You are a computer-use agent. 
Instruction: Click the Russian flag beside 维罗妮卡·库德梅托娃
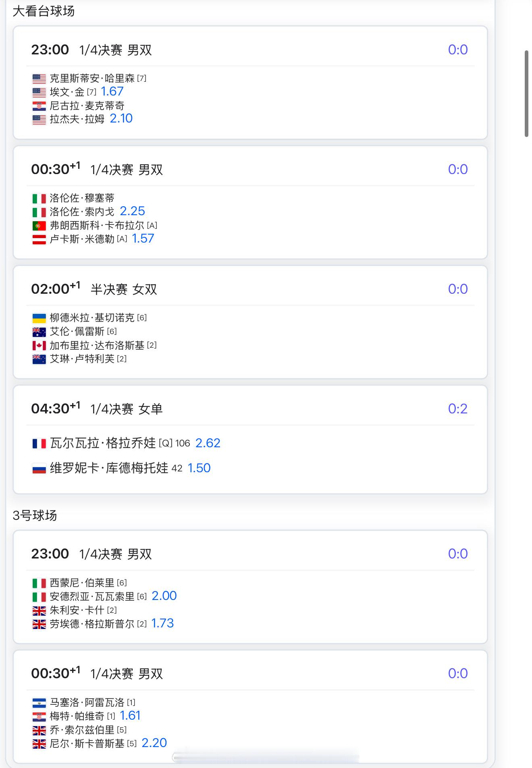click(39, 469)
